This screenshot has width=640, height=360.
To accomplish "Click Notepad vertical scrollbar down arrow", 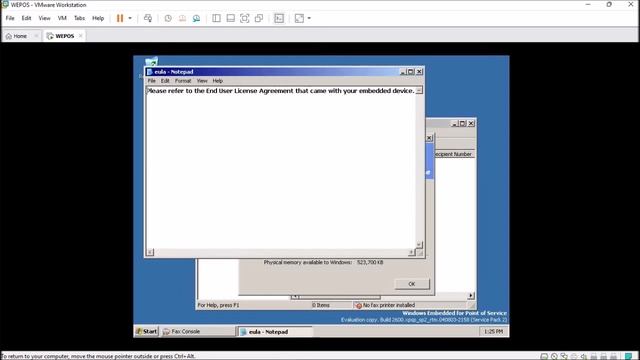I will tap(419, 244).
